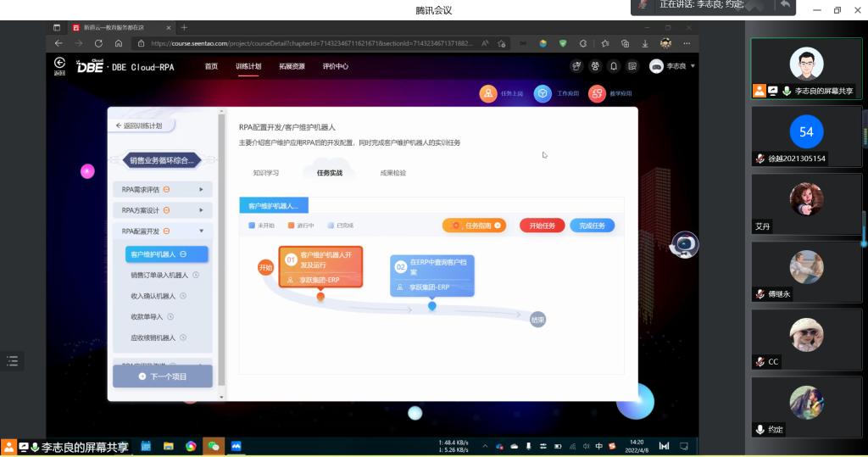Open the 教学应用 red icon
The width and height of the screenshot is (868, 457).
pos(597,94)
